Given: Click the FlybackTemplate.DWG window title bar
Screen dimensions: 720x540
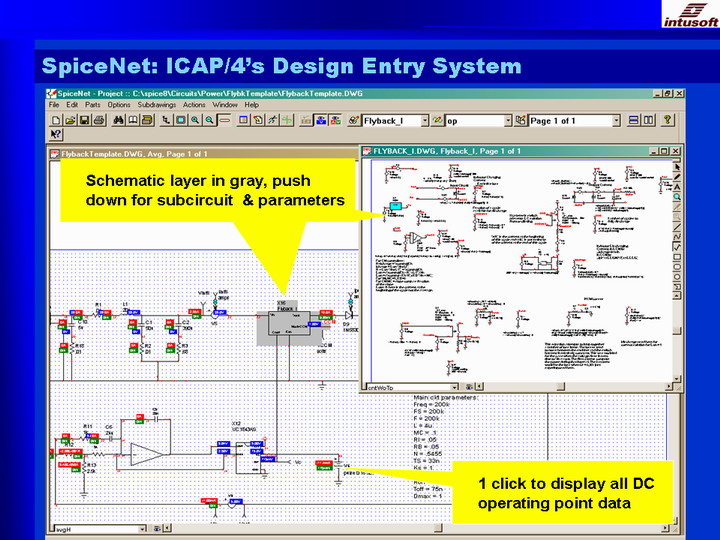Looking at the screenshot, I should (202, 154).
